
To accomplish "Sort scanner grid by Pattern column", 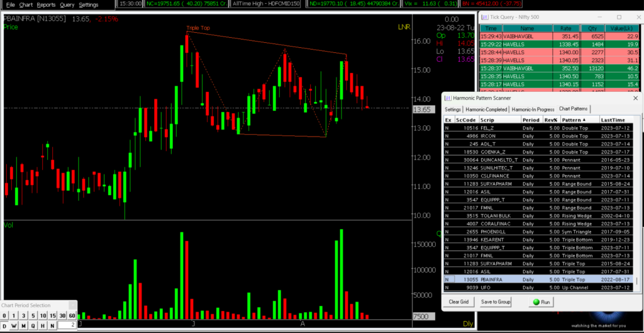I will [x=579, y=120].
